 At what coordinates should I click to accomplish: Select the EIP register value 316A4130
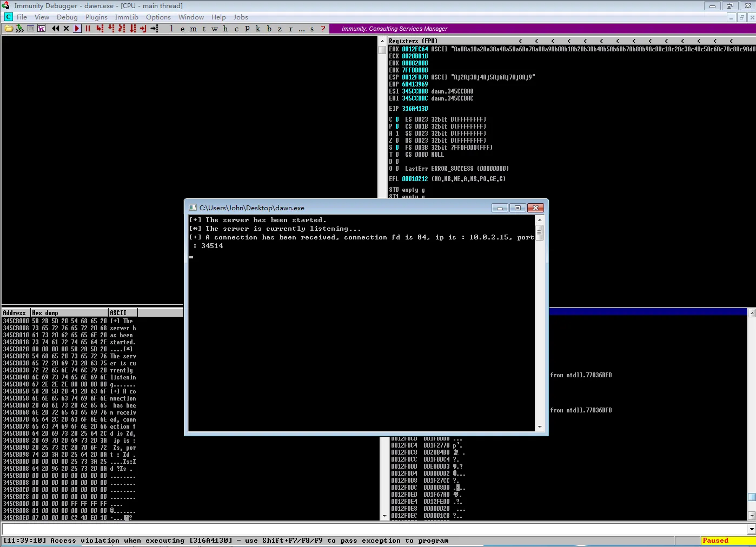[415, 109]
